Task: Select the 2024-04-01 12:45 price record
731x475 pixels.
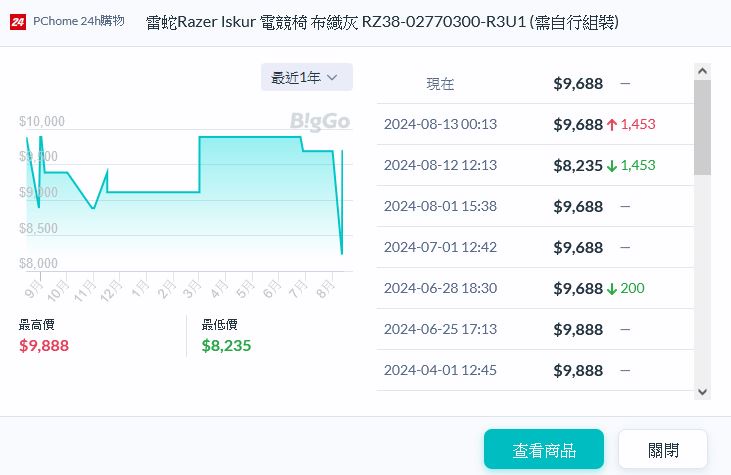Action: (440, 370)
